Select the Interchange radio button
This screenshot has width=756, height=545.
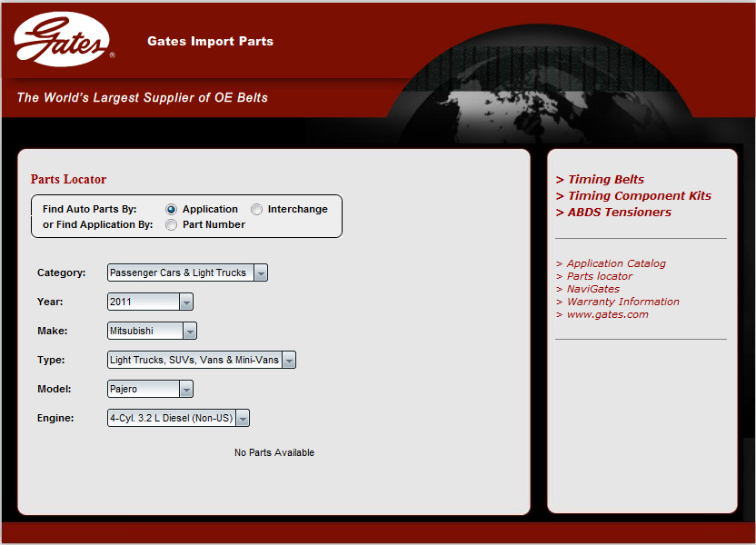coord(256,209)
